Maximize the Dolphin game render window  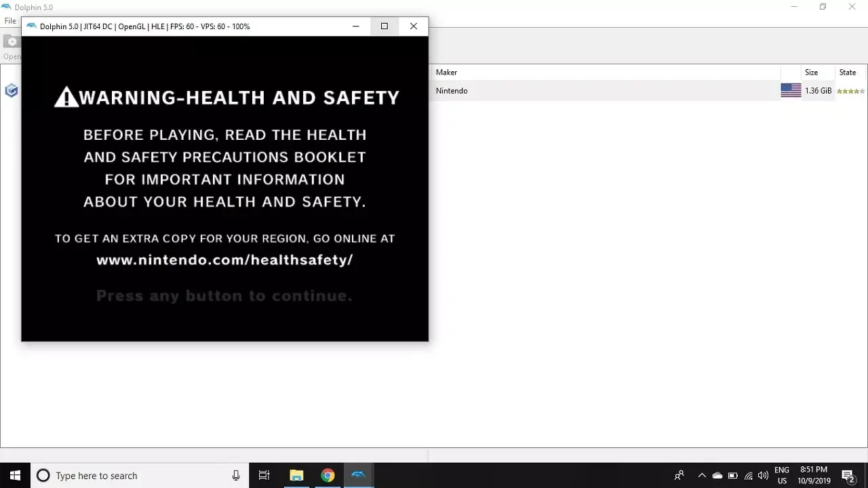pyautogui.click(x=384, y=26)
